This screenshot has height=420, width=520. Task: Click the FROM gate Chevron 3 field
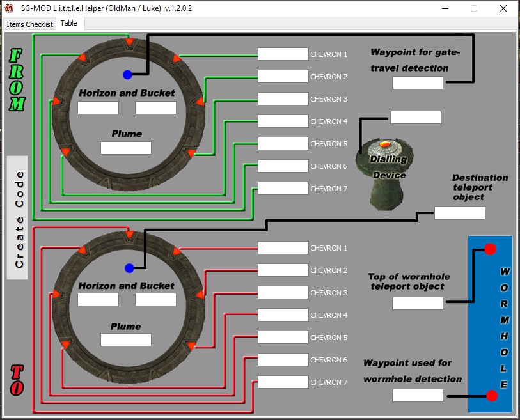pos(283,99)
